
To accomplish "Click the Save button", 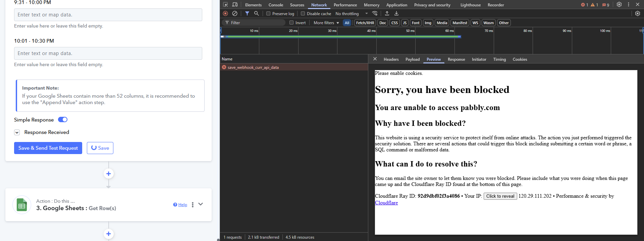I will point(100,148).
